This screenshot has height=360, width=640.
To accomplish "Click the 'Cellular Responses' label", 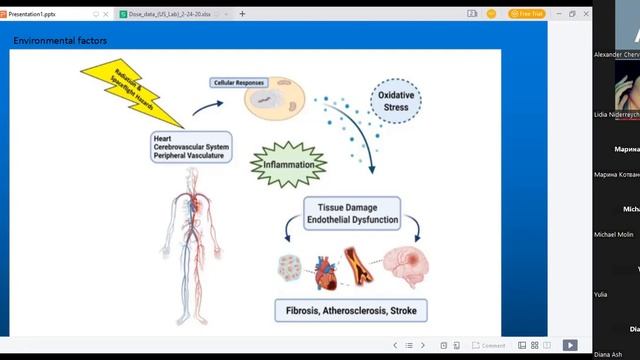I will [239, 83].
